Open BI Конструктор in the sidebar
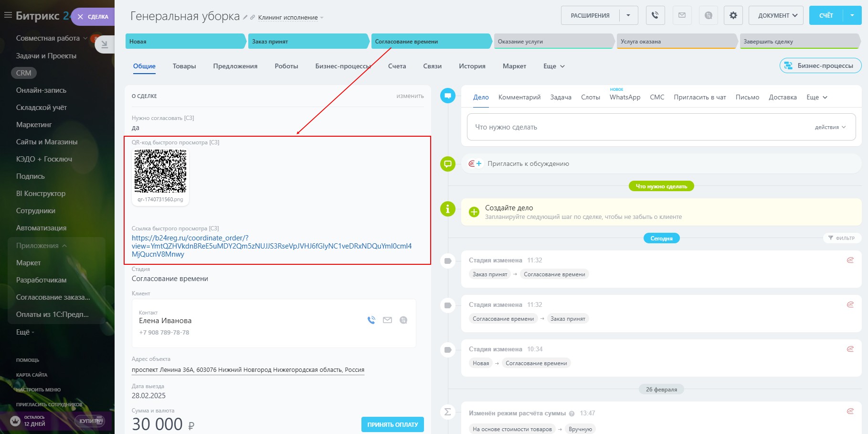The height and width of the screenshot is (434, 868). coord(41,194)
